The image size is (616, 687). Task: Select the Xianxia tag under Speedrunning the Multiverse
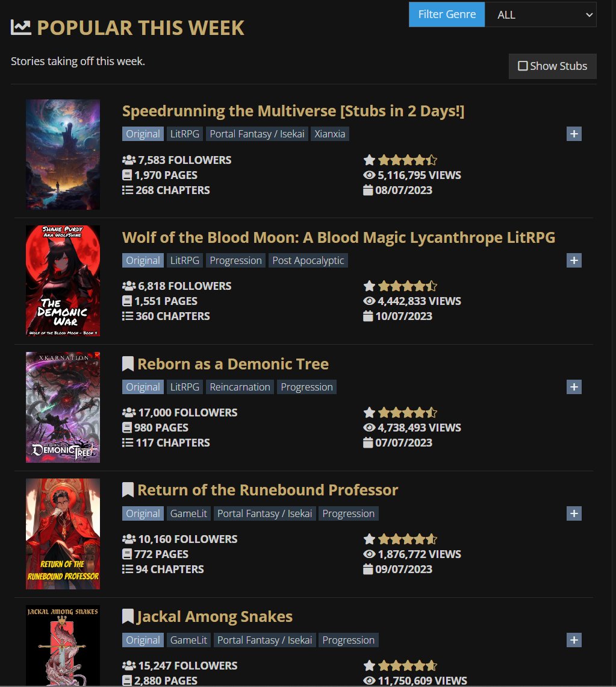pos(329,134)
